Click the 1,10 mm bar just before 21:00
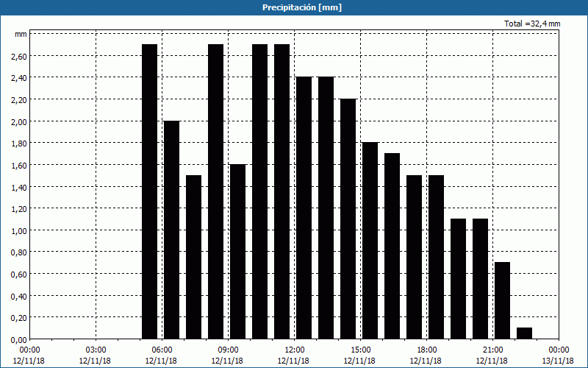Image resolution: width=588 pixels, height=368 pixels. [x=481, y=279]
